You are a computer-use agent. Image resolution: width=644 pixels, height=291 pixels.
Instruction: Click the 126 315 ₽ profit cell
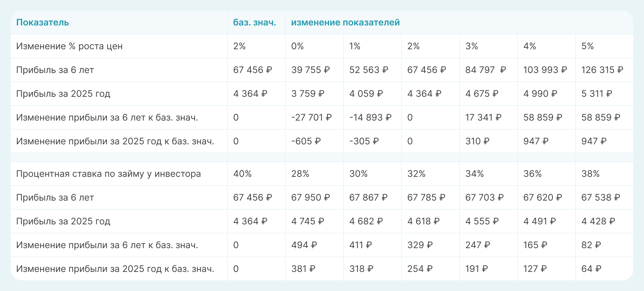[602, 70]
